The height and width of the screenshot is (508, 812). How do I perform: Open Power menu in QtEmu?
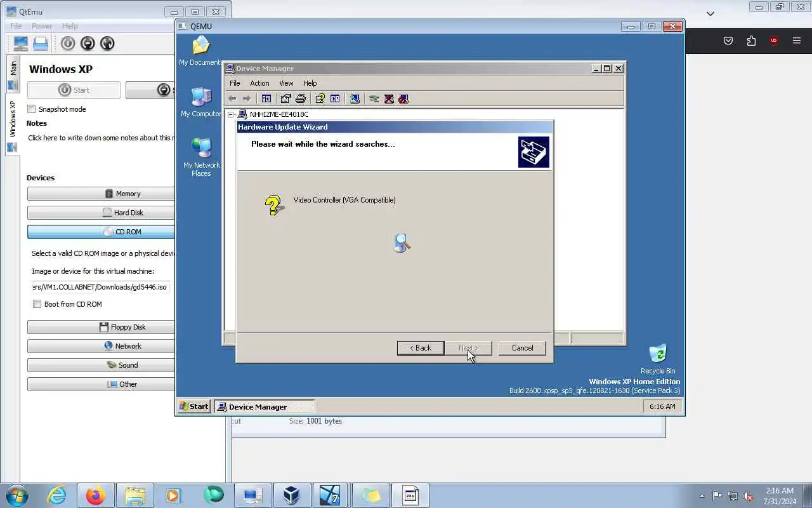click(x=42, y=26)
